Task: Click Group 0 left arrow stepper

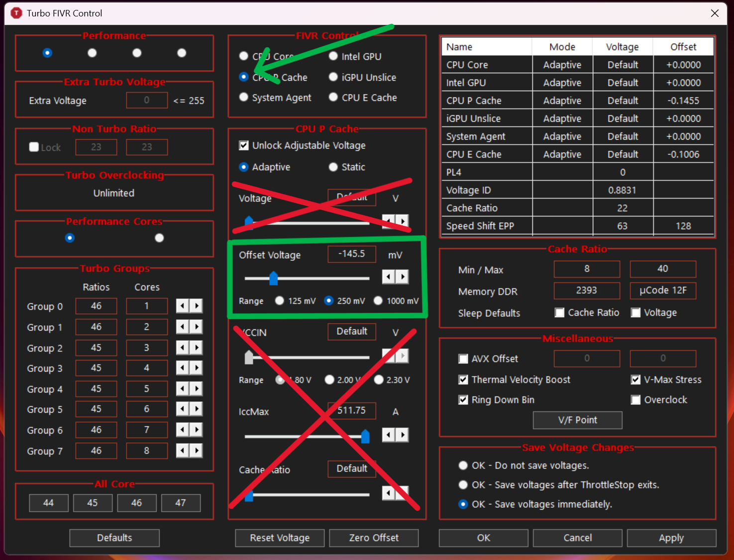Action: (183, 306)
